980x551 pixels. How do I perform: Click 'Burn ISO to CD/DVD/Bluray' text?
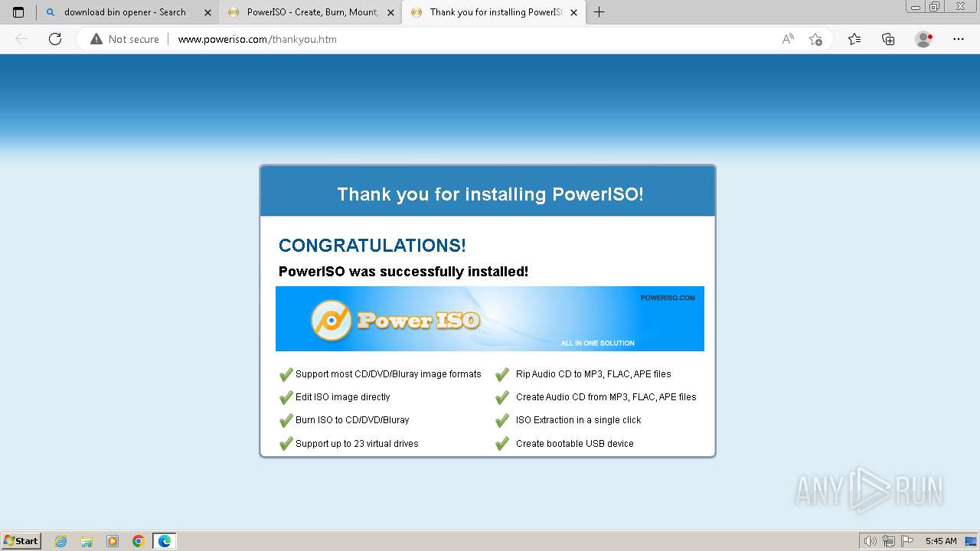pos(352,420)
